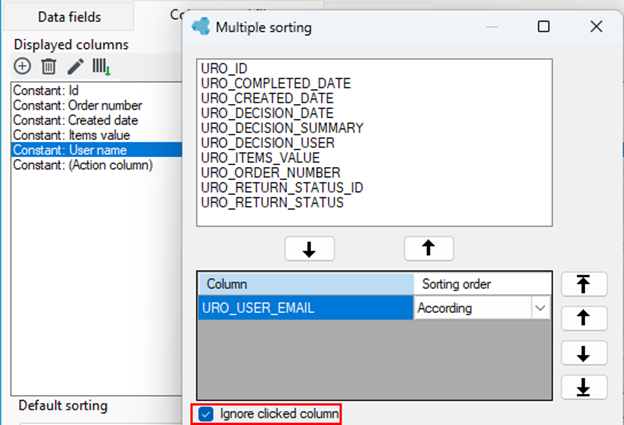Switch to the Data fields tab
Screen dimensions: 624x425
coord(69,17)
